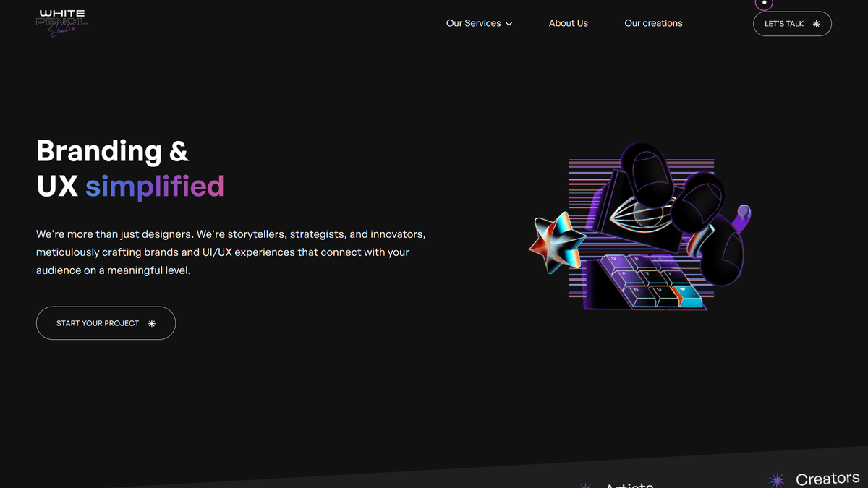868x488 pixels.
Task: Click the White Pencil Studio logo
Action: click(62, 23)
